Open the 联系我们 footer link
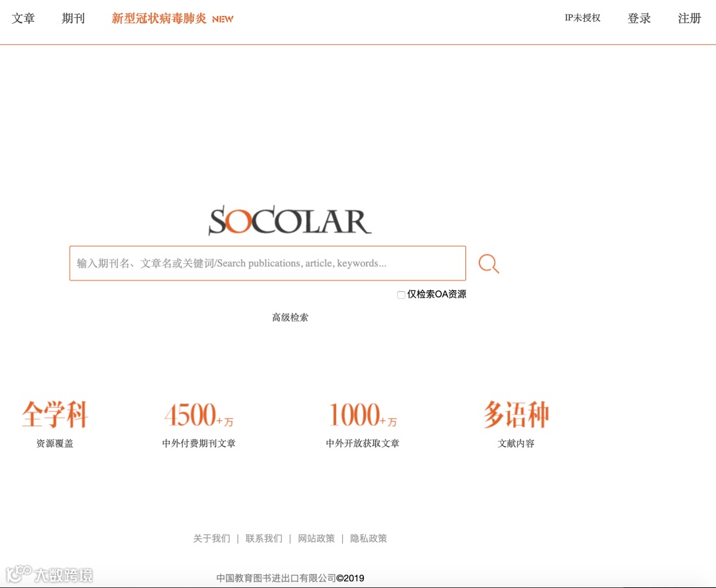This screenshot has width=716, height=588. point(264,538)
